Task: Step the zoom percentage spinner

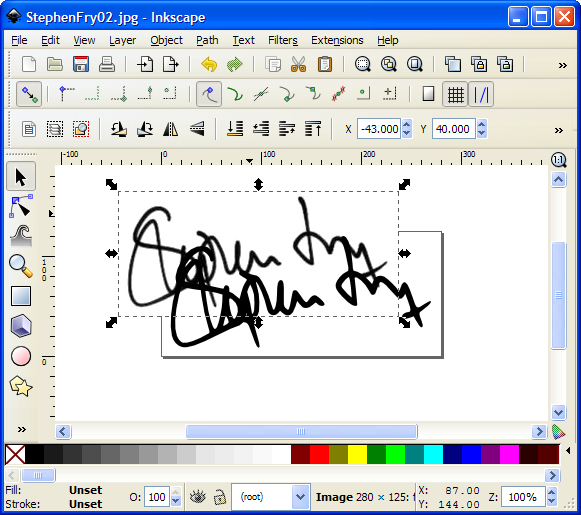Action: tap(551, 496)
